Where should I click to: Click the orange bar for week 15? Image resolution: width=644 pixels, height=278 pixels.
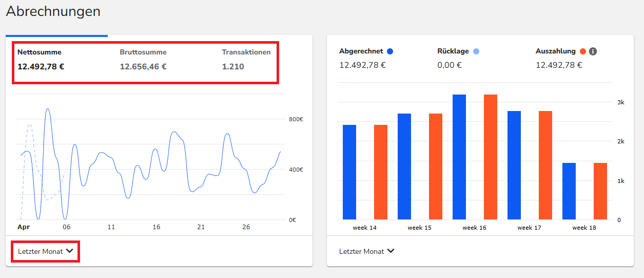tap(436, 166)
